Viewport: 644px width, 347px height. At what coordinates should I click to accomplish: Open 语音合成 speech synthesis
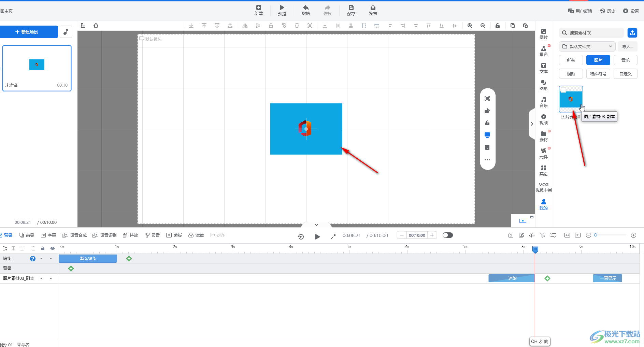pyautogui.click(x=74, y=235)
